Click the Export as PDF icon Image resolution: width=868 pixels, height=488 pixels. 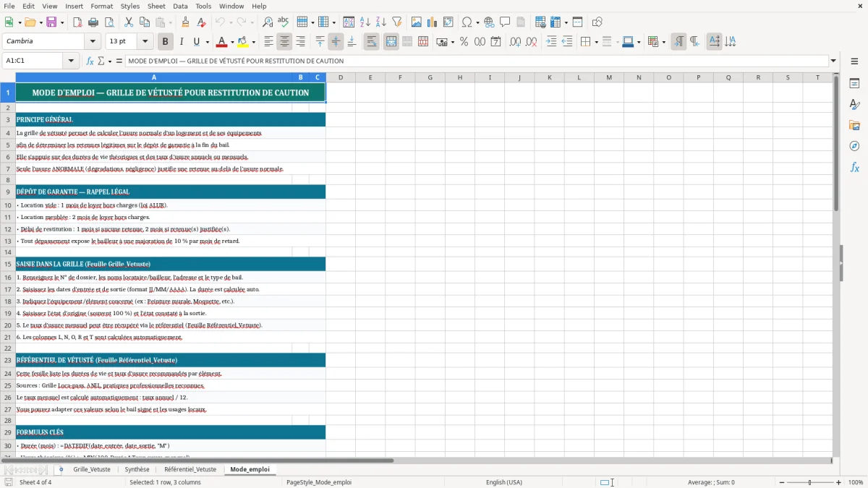coord(77,22)
